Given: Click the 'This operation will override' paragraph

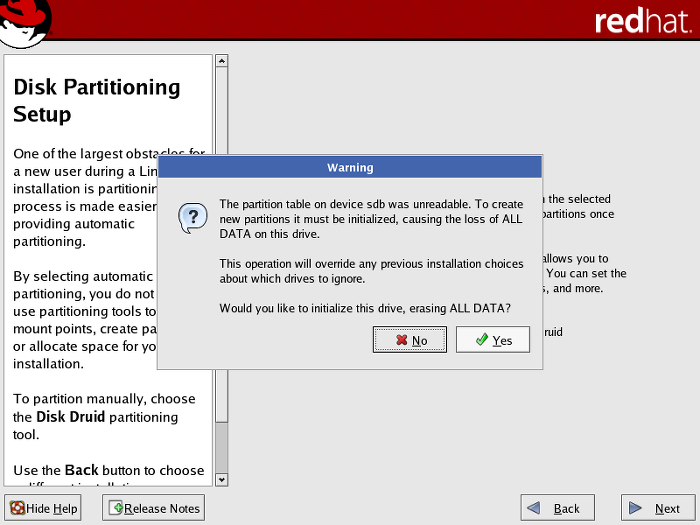Looking at the screenshot, I should point(371,271).
